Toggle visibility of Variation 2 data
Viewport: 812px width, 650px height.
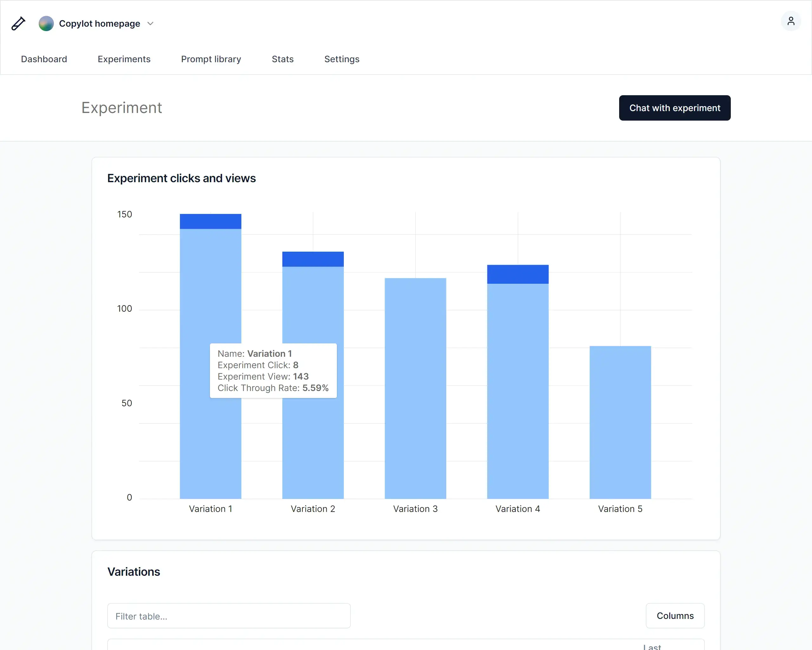pyautogui.click(x=312, y=509)
